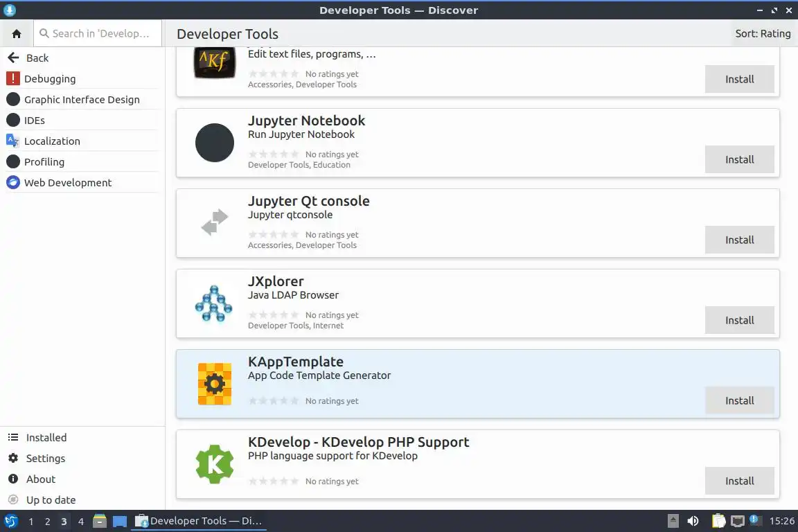Click the Developer Tools taskbar window entry
The image size is (798, 532).
pos(199,521)
